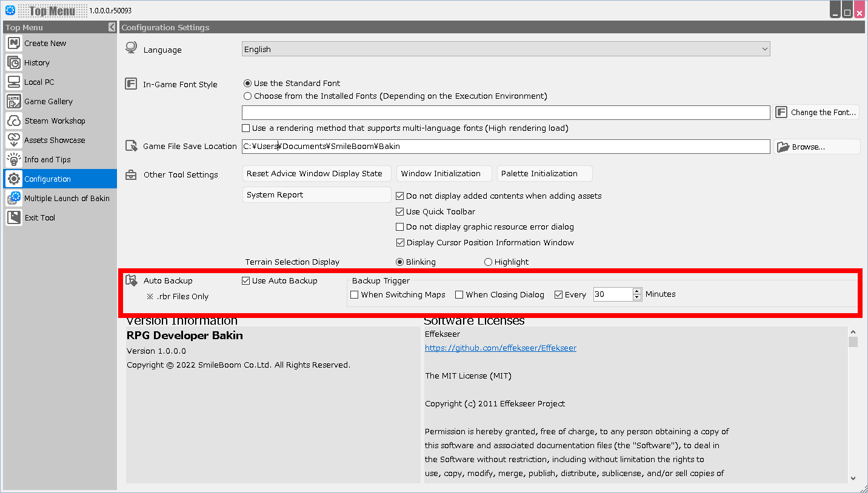The height and width of the screenshot is (493, 868).
Task: Click the System Report button
Action: point(316,195)
